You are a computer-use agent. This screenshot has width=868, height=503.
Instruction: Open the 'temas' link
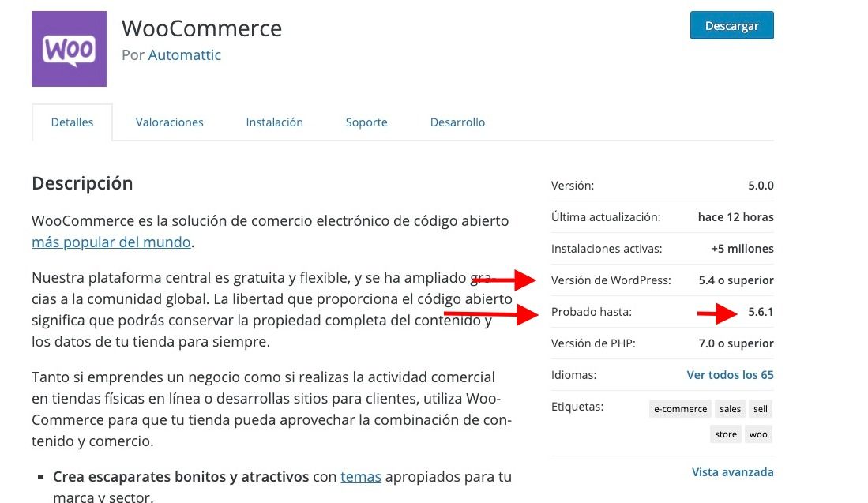[x=361, y=476]
